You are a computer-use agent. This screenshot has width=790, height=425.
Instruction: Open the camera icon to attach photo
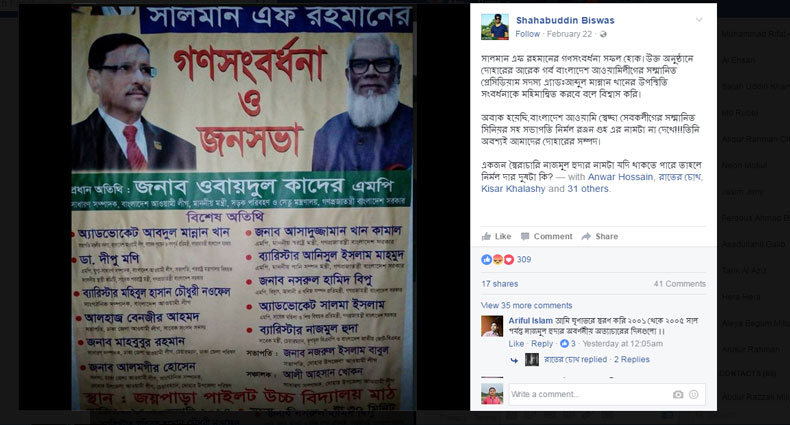678,394
